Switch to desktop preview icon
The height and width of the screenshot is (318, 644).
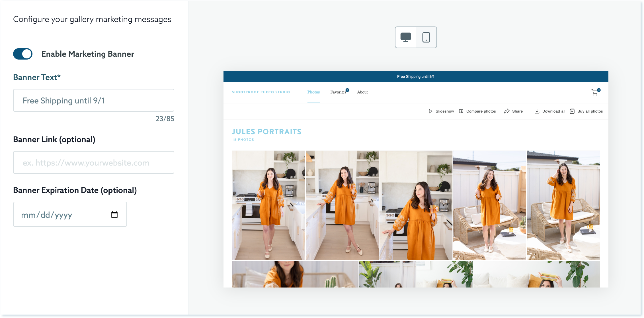405,37
